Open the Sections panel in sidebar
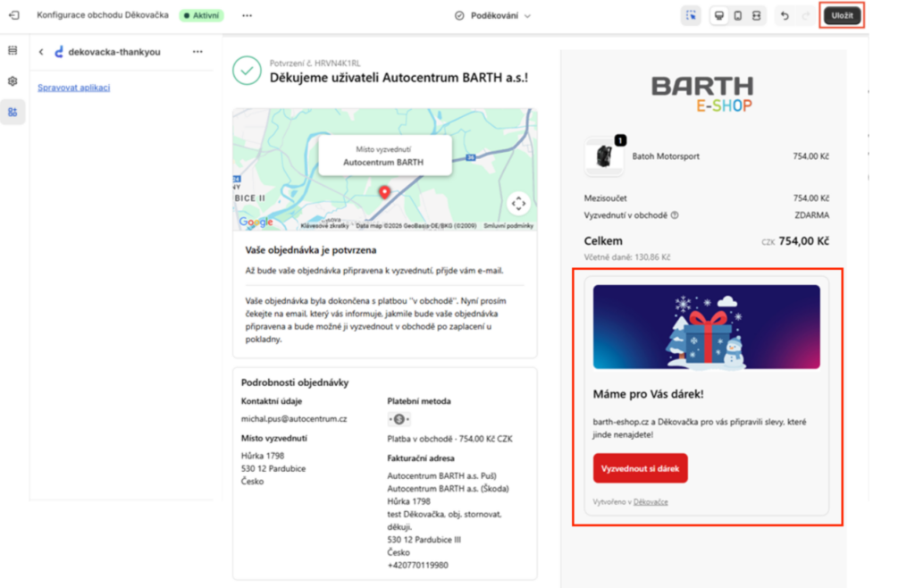 (x=13, y=51)
